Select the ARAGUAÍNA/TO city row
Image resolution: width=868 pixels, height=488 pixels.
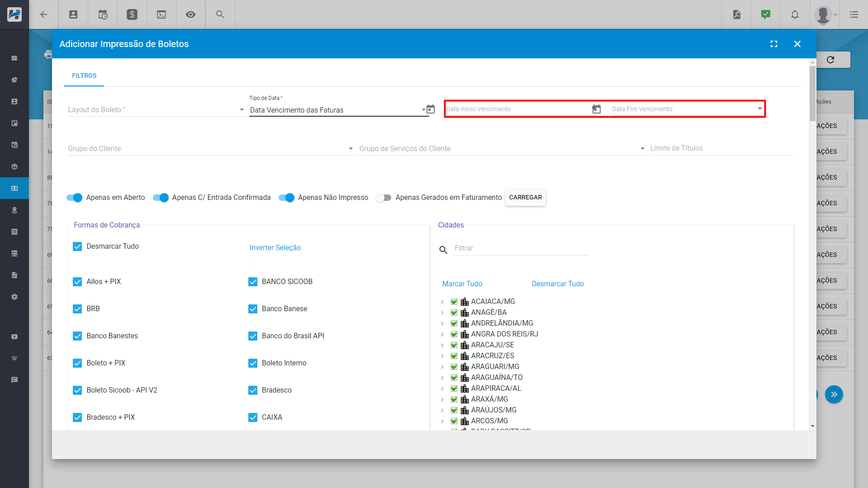click(x=496, y=378)
